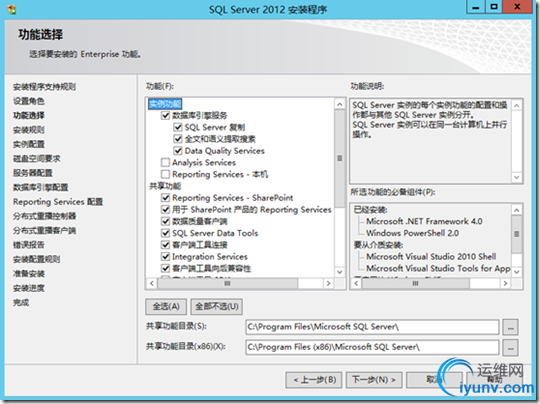The height and width of the screenshot is (404, 540).
Task: Select Microsoft .NET Framework 4.0 prerequisite item
Action: point(424,221)
